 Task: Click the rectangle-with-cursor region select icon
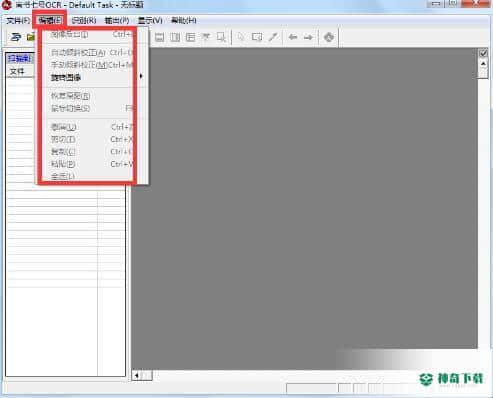[221, 37]
